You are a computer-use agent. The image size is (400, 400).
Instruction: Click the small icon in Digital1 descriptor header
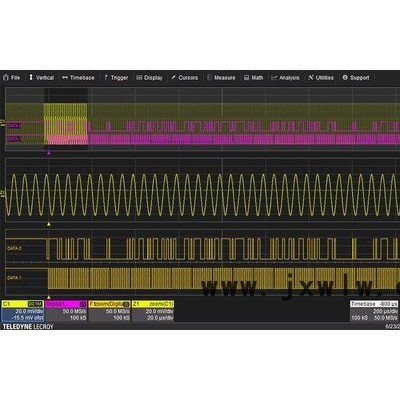coord(83,304)
